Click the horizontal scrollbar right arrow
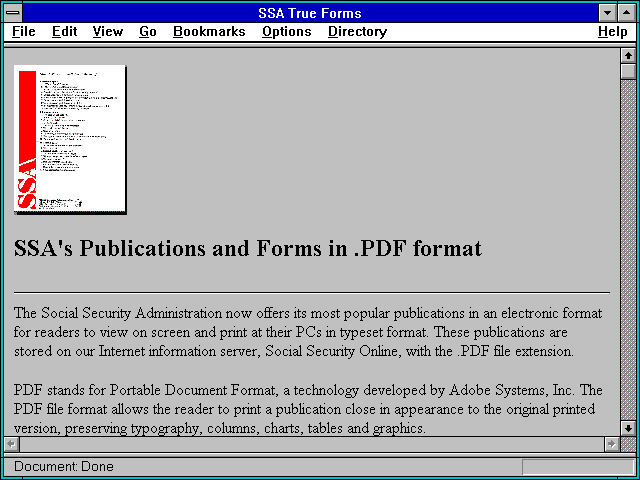 click(611, 444)
